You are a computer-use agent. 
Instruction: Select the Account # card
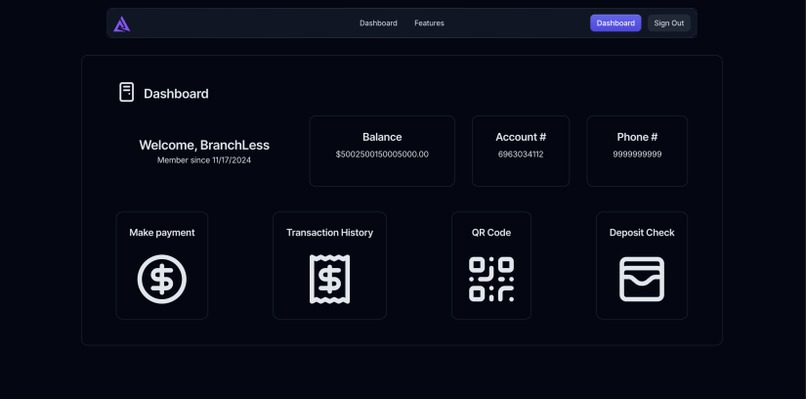tap(521, 151)
